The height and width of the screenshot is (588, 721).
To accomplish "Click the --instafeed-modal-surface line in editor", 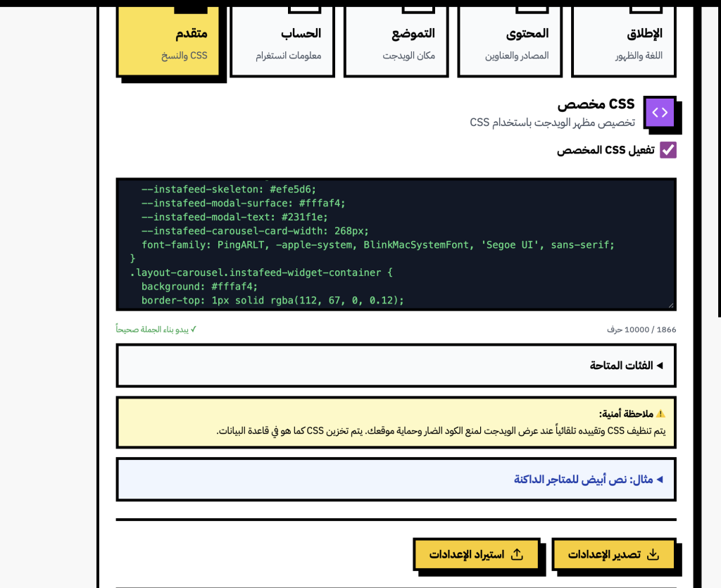I will click(243, 204).
